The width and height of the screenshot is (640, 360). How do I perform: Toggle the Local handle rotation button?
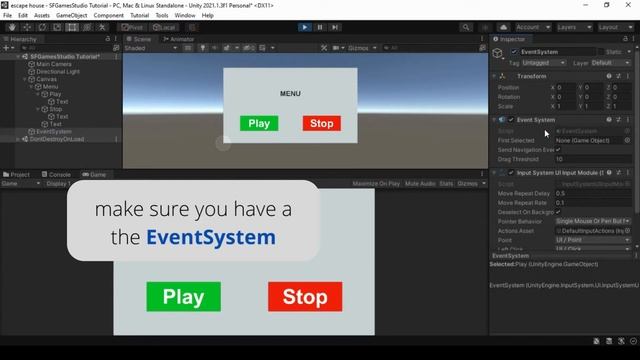(x=164, y=27)
